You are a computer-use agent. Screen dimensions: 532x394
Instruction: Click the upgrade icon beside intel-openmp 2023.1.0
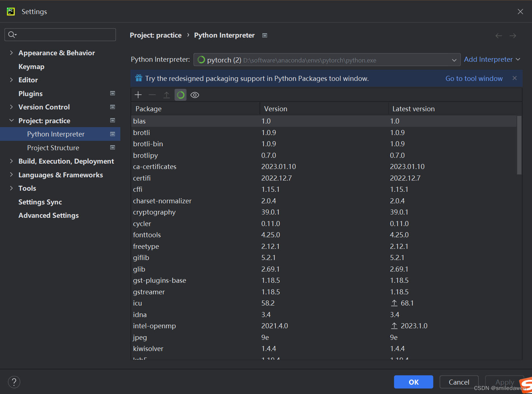[394, 325]
